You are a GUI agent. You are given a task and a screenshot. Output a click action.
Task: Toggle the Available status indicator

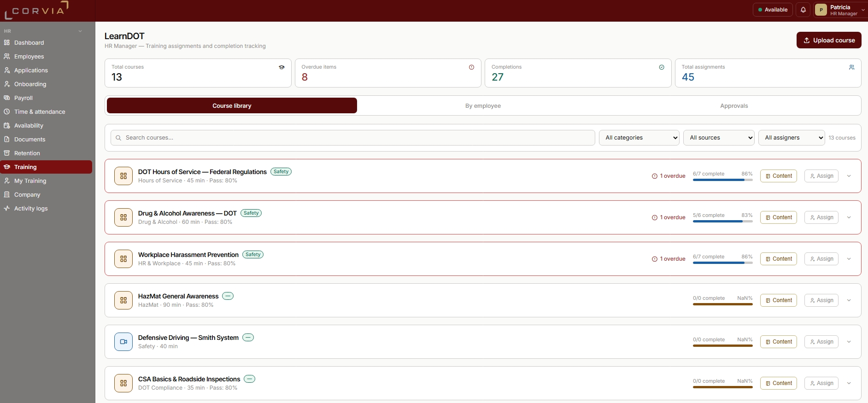click(x=773, y=10)
